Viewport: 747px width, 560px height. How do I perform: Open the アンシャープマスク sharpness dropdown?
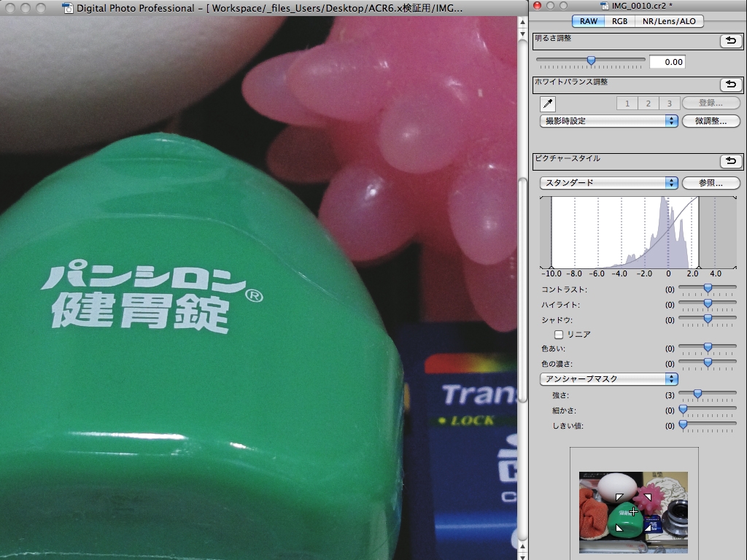tap(608, 379)
